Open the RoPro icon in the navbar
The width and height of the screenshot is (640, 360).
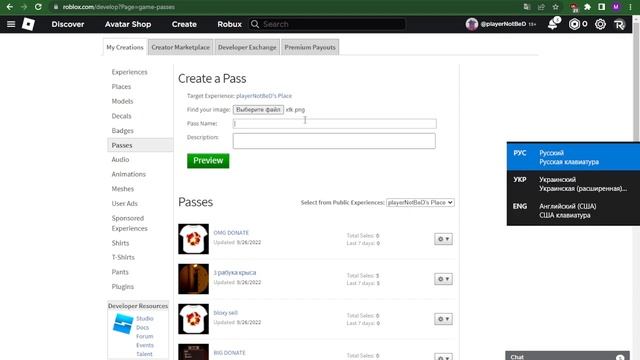(x=619, y=24)
